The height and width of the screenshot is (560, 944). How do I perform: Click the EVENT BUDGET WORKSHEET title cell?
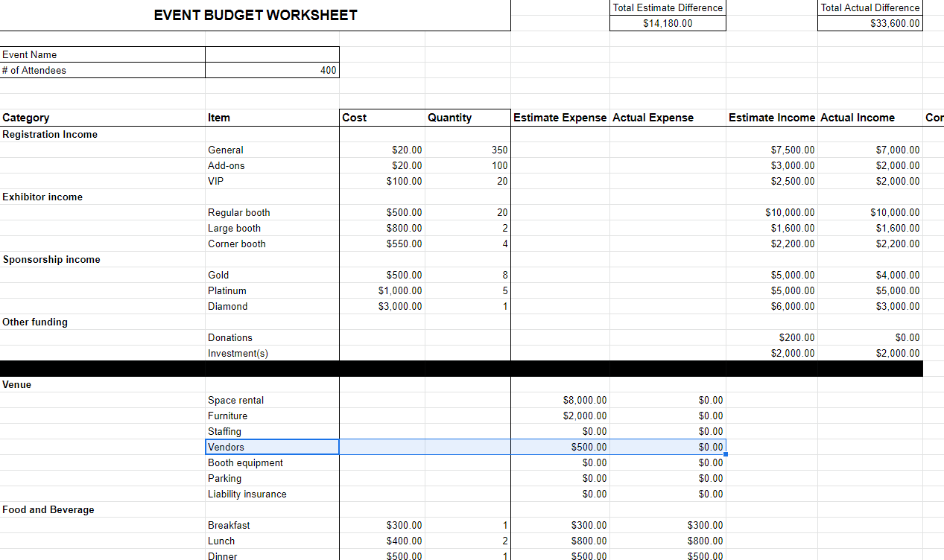click(255, 15)
